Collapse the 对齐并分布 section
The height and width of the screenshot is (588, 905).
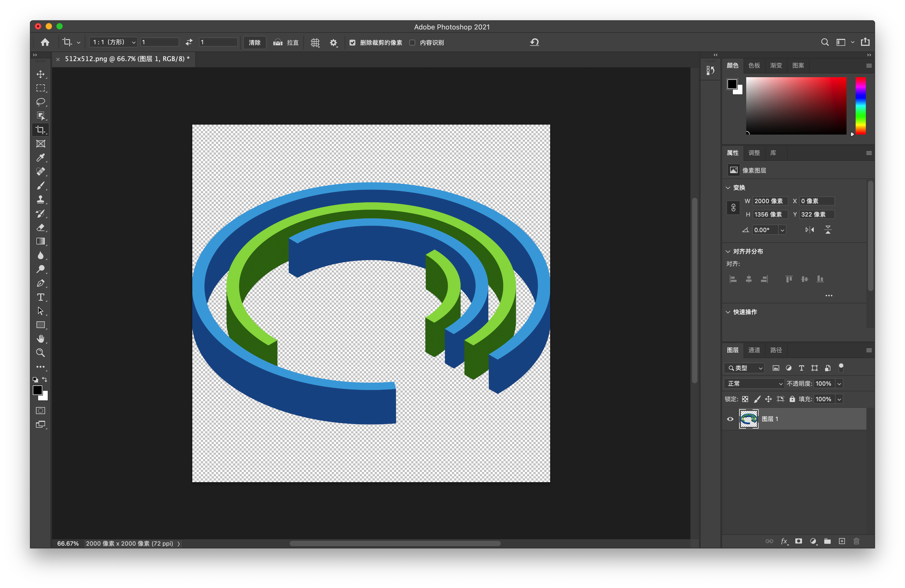tap(728, 251)
